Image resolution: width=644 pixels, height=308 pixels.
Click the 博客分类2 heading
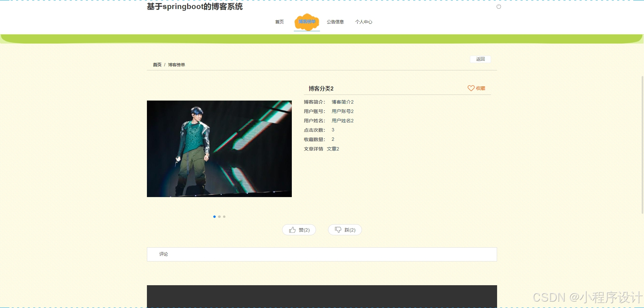coord(321,88)
